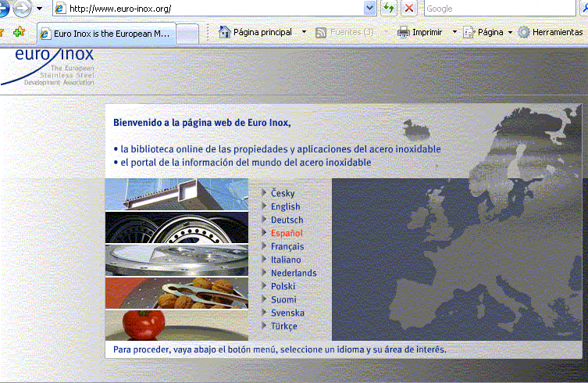This screenshot has width=588, height=383.
Task: Click the red Stop loading icon
Action: click(x=408, y=9)
